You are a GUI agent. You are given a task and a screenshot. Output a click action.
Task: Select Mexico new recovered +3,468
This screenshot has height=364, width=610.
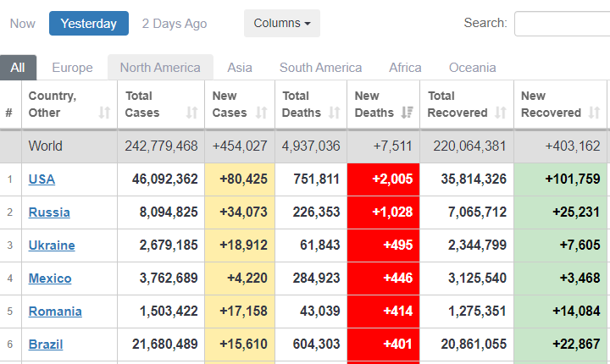click(580, 279)
